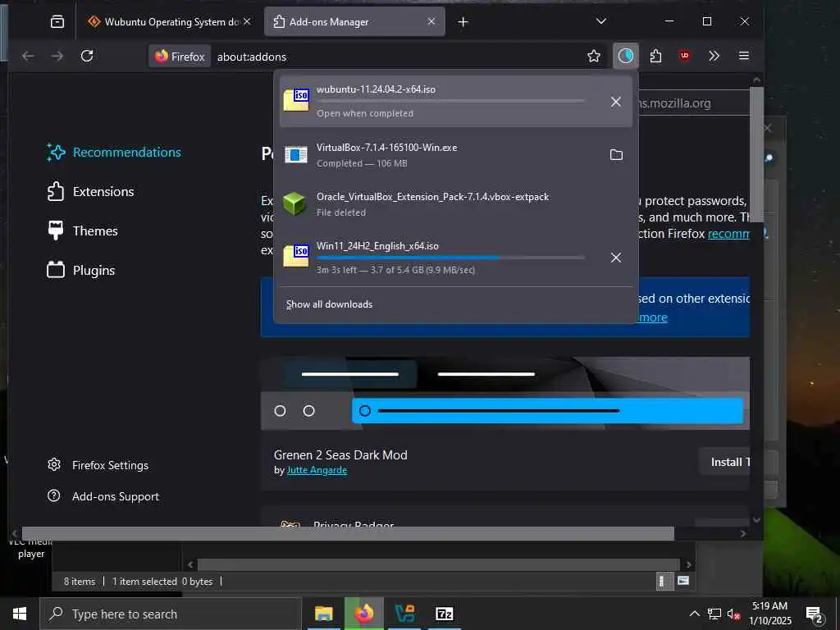Toggle the downloads panel button

626,56
